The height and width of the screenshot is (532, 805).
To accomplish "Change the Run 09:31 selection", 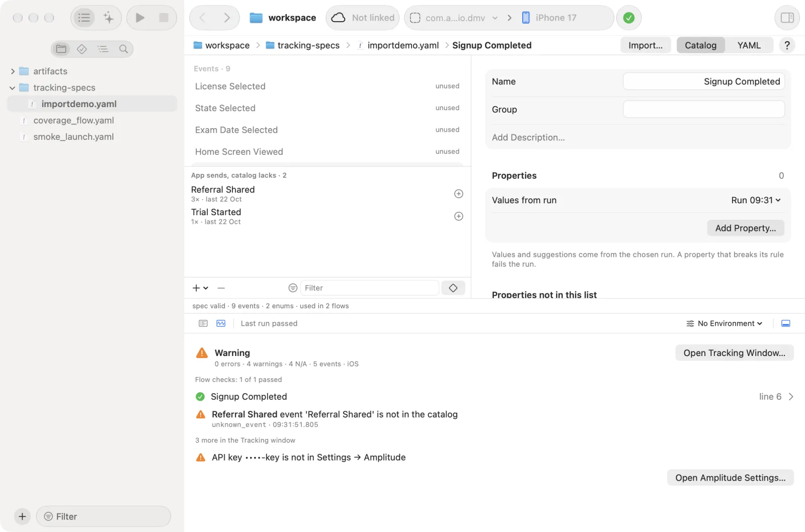I will pyautogui.click(x=756, y=200).
